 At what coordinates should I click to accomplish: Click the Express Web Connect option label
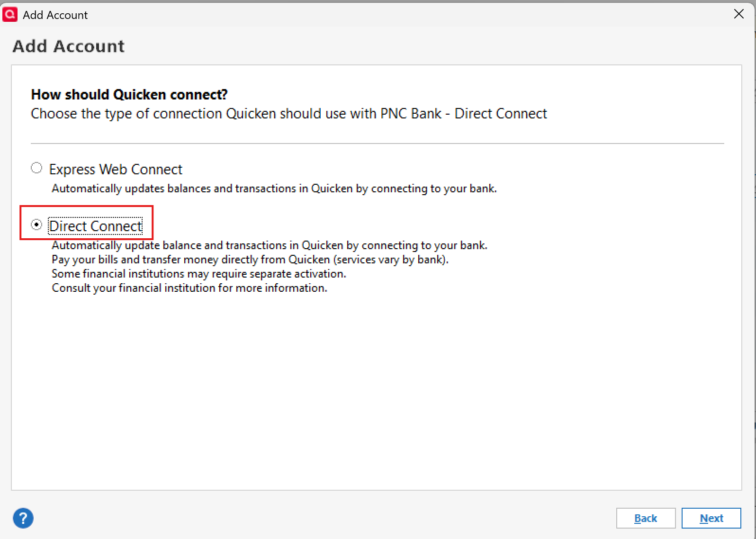point(116,170)
